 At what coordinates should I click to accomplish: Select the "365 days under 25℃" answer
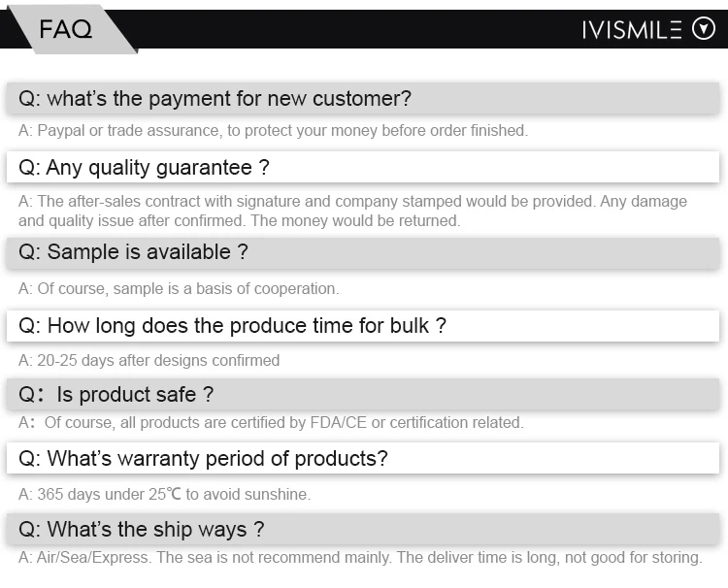click(x=109, y=494)
